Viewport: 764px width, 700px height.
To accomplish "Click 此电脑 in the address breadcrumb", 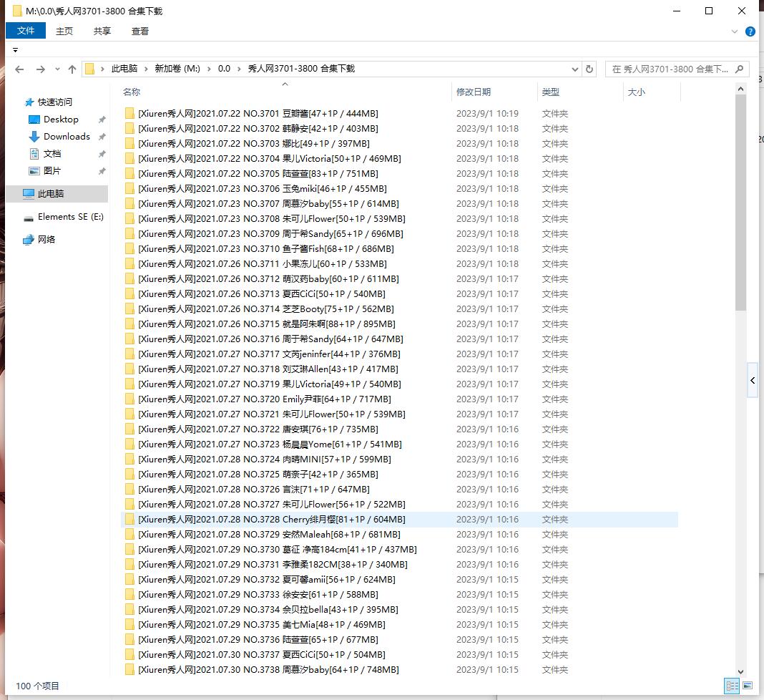I will click(124, 69).
